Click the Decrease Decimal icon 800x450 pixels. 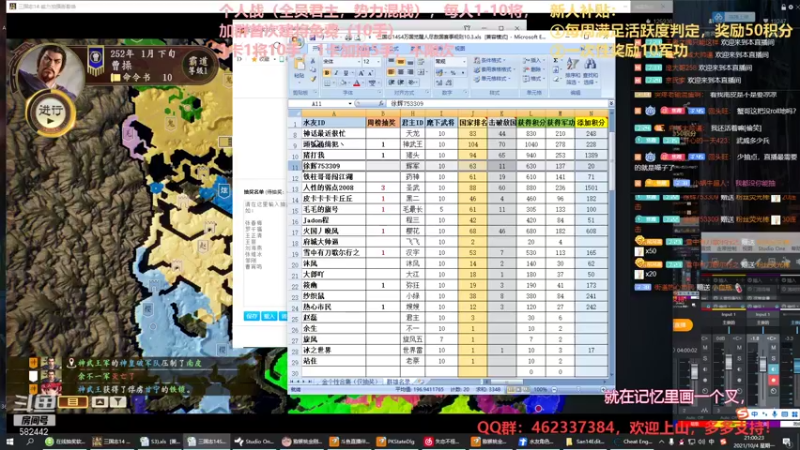[449, 82]
